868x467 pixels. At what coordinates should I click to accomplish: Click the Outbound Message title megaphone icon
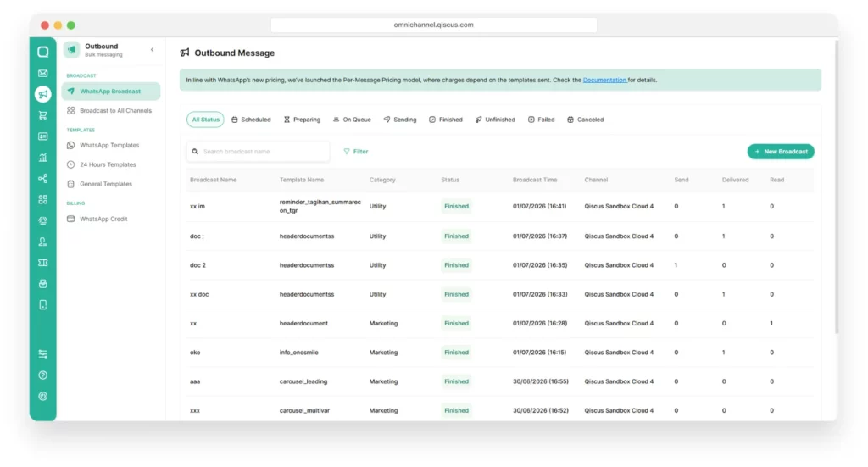coord(185,53)
